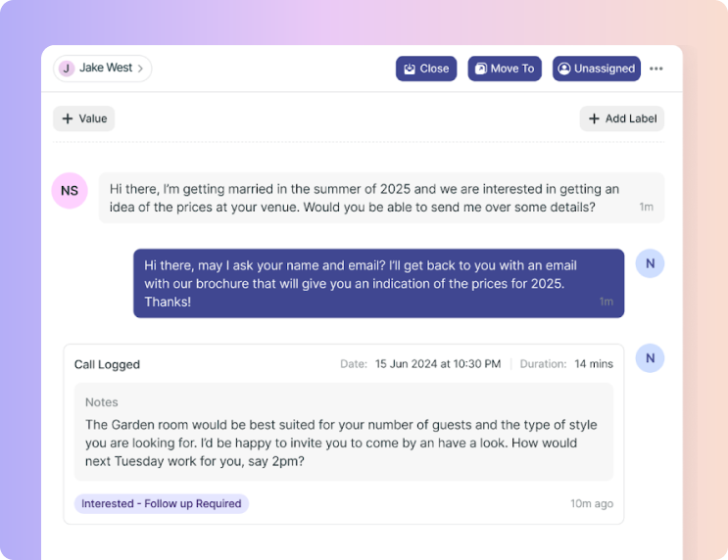Click the Interested - Follow up Required tag
The height and width of the screenshot is (560, 728).
coord(161,504)
